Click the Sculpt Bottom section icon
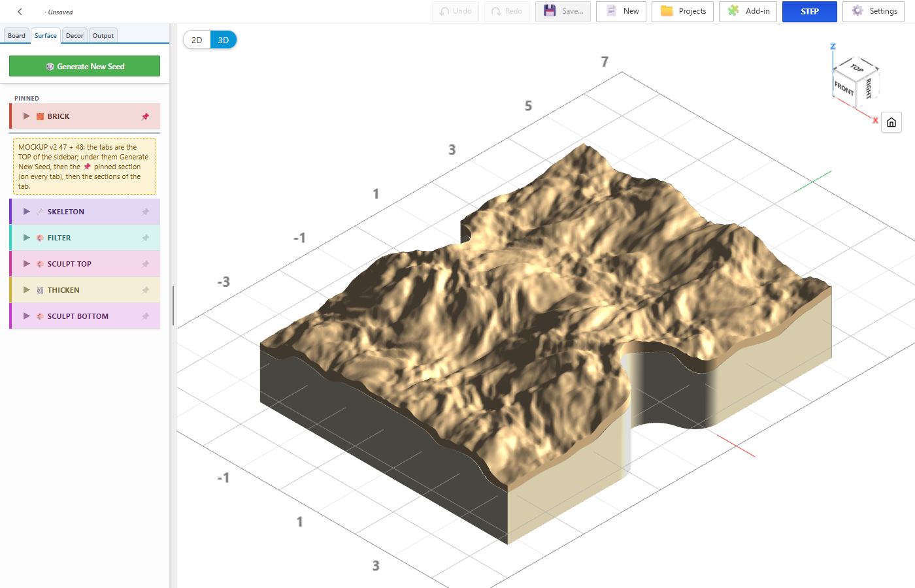This screenshot has width=915, height=588. [40, 316]
